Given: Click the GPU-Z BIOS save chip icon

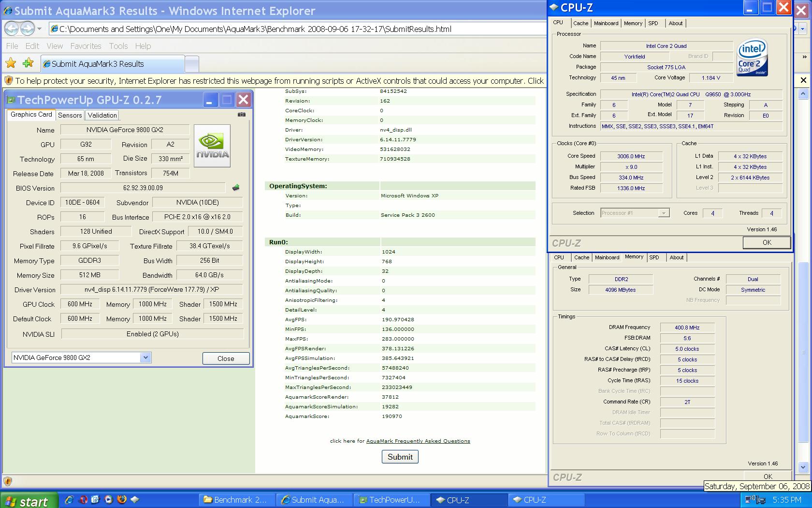Looking at the screenshot, I should point(236,188).
